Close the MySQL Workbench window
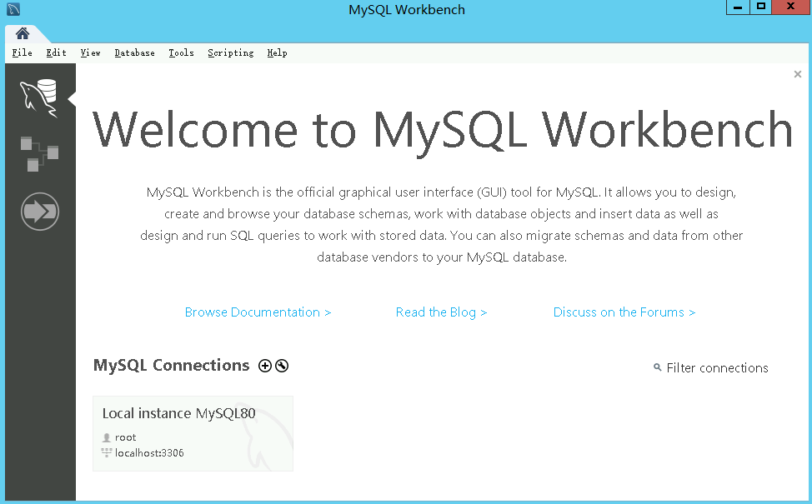 click(791, 7)
